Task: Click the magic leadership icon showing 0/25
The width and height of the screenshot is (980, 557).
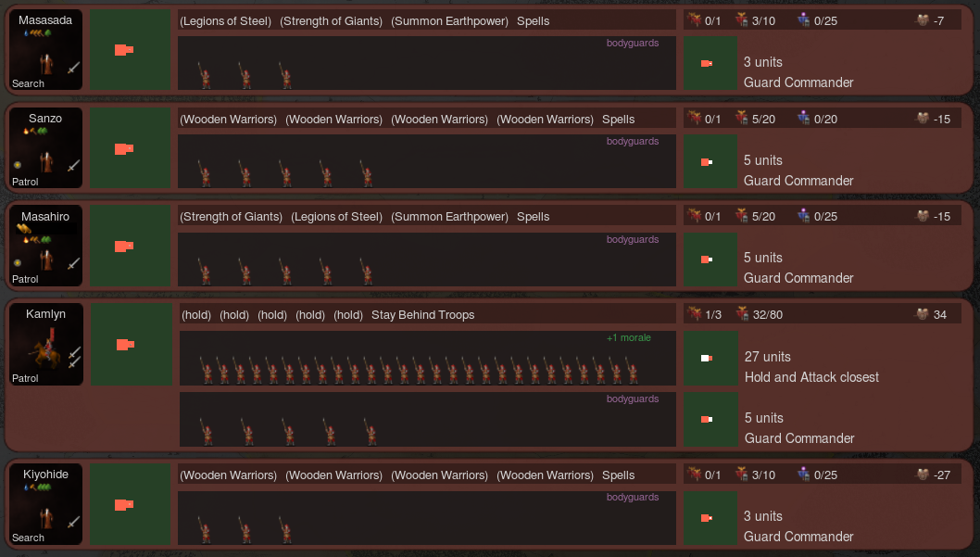Action: [x=804, y=19]
